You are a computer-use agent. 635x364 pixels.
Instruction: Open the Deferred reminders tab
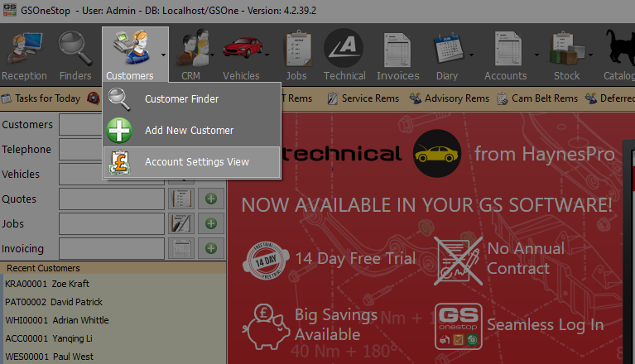tap(610, 98)
